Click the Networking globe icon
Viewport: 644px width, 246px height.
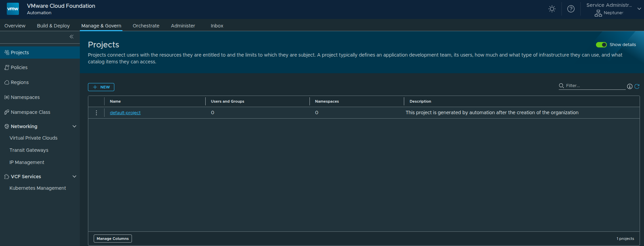pos(6,126)
